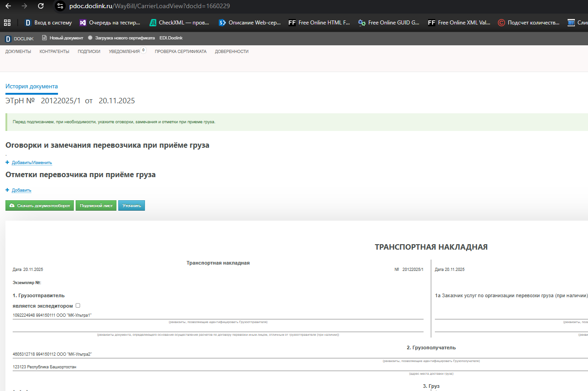Click the 'ТРАНСПОРТНАЯ НАКЛАДНАЯ' heading
The width and height of the screenshot is (588, 391).
[431, 247]
